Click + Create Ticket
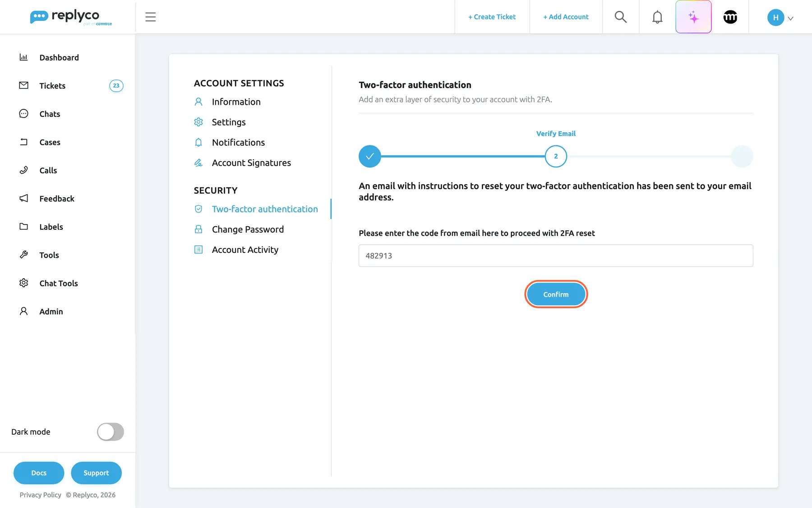Image resolution: width=812 pixels, height=508 pixels. pos(492,17)
